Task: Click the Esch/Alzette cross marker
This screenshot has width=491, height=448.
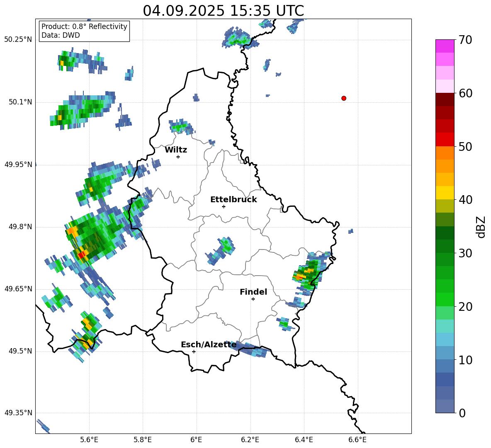Action: click(x=194, y=351)
